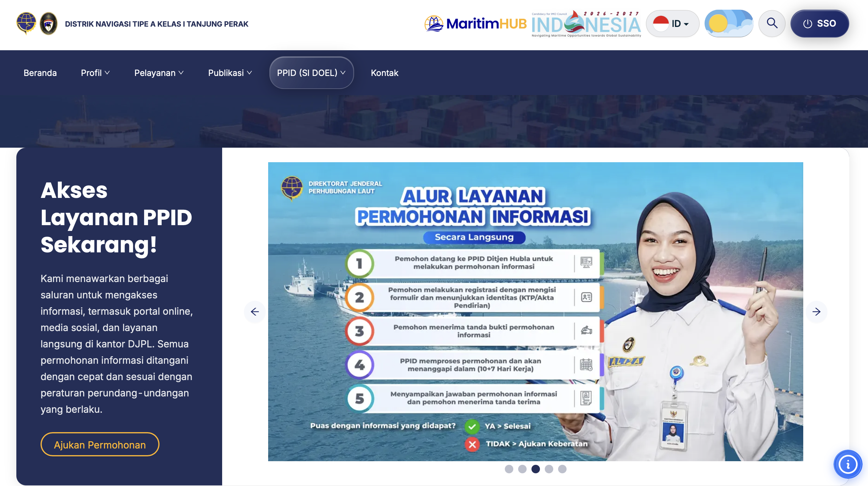Viewport: 868px width, 486px height.
Task: Click the Kemenhub globe logo in header
Action: coord(26,23)
